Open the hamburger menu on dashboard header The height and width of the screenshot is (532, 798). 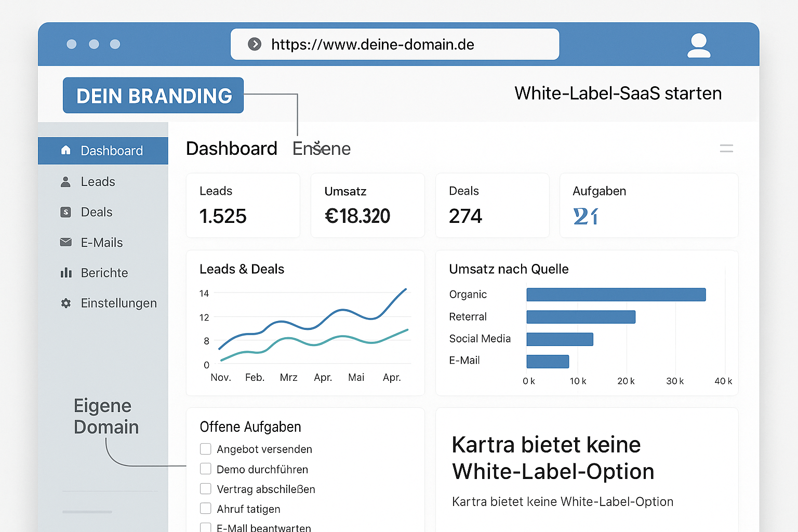pyautogui.click(x=726, y=149)
